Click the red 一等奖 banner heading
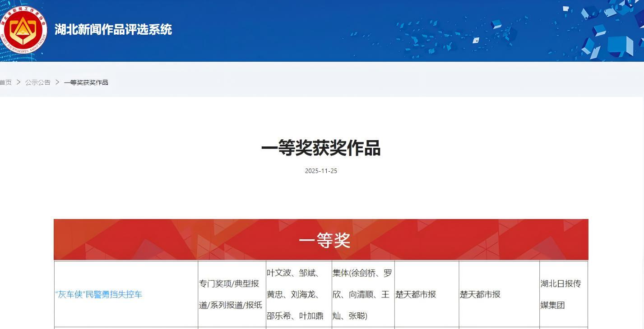The width and height of the screenshot is (644, 329). click(x=324, y=240)
